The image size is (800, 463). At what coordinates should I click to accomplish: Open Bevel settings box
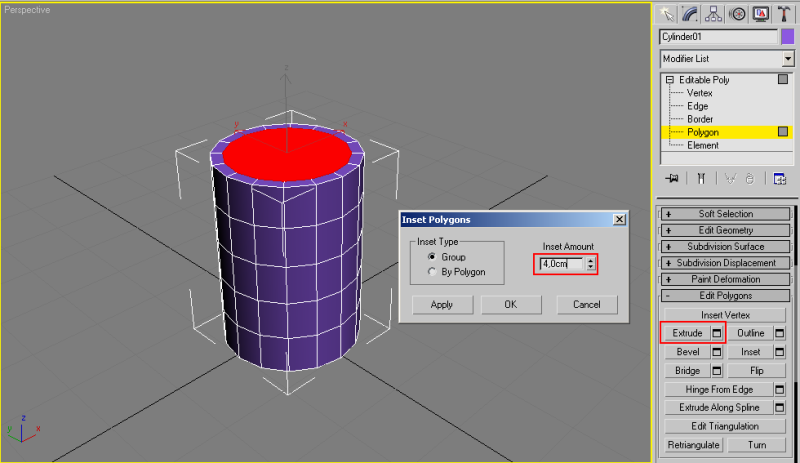[x=717, y=352]
